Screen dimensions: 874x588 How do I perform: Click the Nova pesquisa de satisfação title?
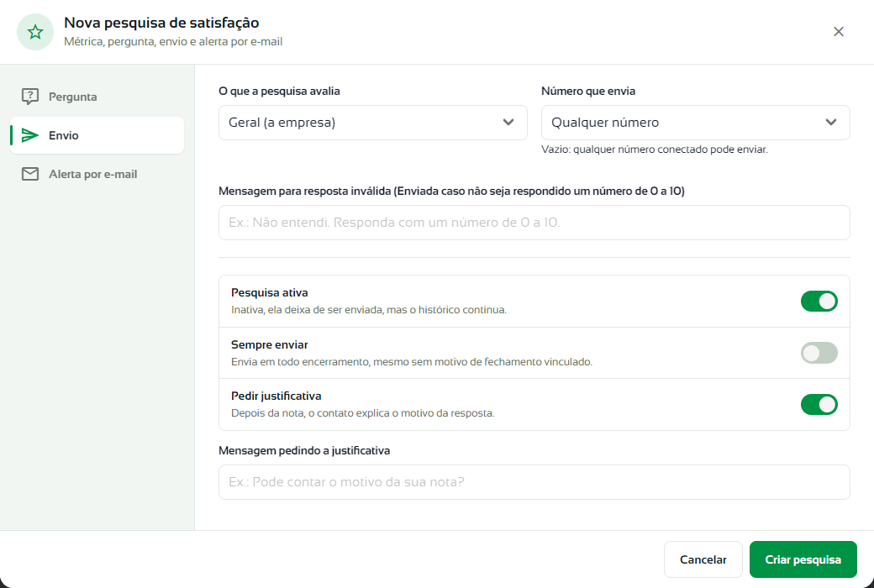coord(161,23)
